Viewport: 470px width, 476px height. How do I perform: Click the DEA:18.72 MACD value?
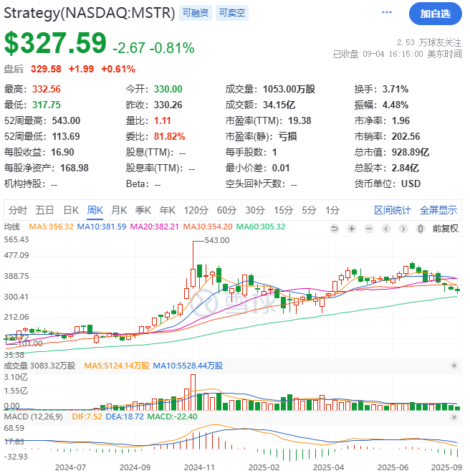coord(125,416)
